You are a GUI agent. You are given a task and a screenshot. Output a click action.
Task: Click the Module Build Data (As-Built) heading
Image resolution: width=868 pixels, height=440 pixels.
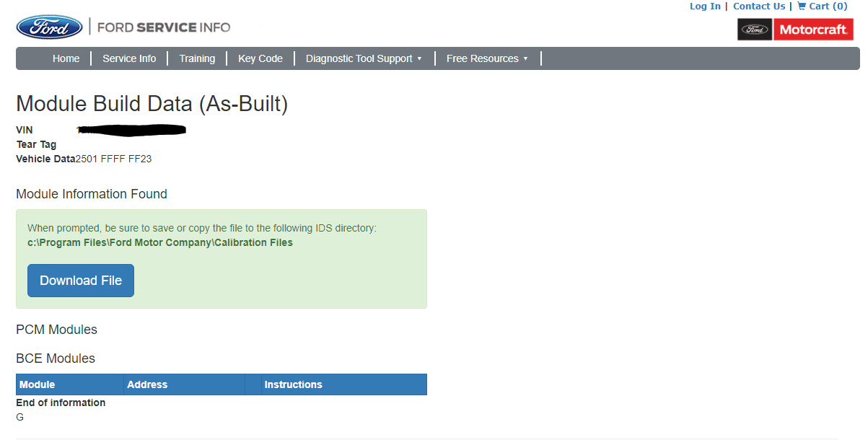pos(152,105)
